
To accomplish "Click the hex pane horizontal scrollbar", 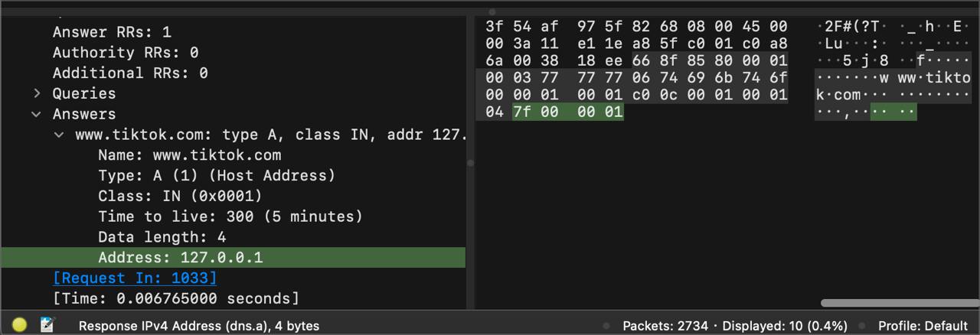I will coord(896,304).
